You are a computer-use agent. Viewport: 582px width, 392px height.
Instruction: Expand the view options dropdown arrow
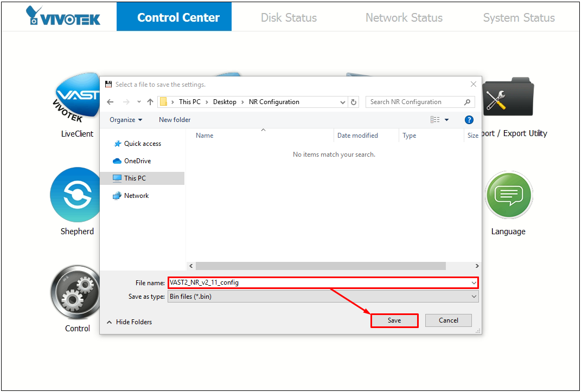point(446,120)
